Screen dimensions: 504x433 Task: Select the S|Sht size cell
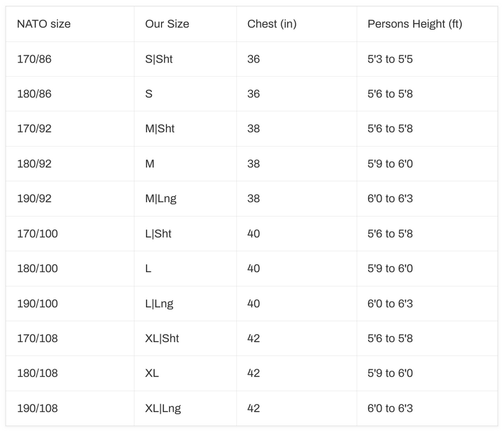tap(159, 59)
